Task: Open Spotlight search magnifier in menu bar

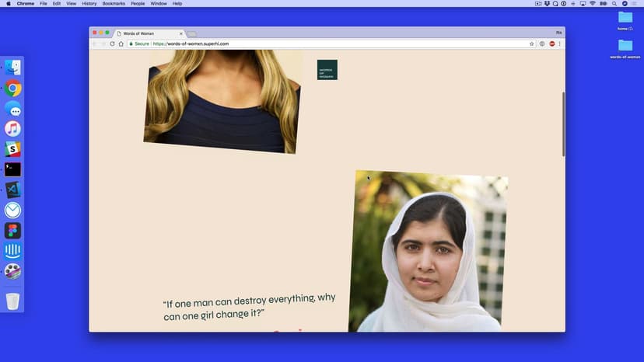Action: pos(614,4)
